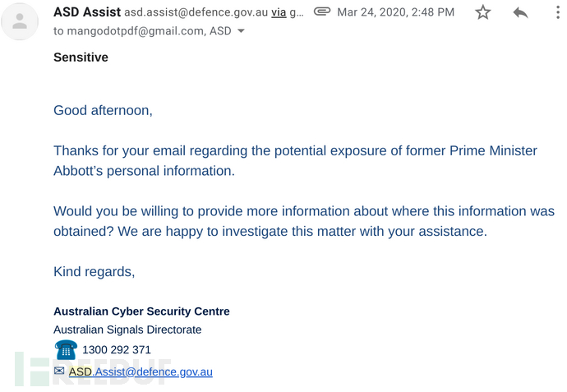Click the Mar 24, 2020 timestamp

tap(395, 12)
